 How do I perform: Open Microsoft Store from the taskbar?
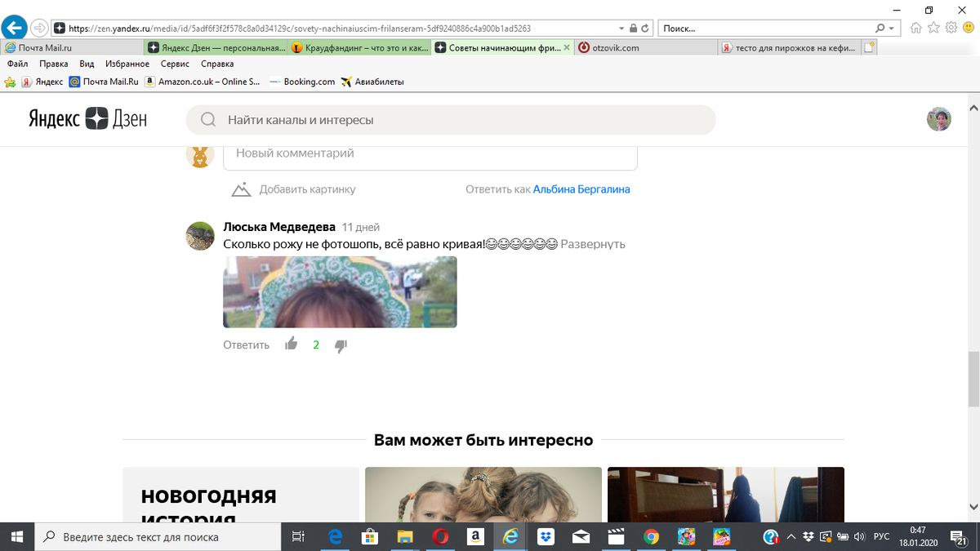[x=370, y=536]
